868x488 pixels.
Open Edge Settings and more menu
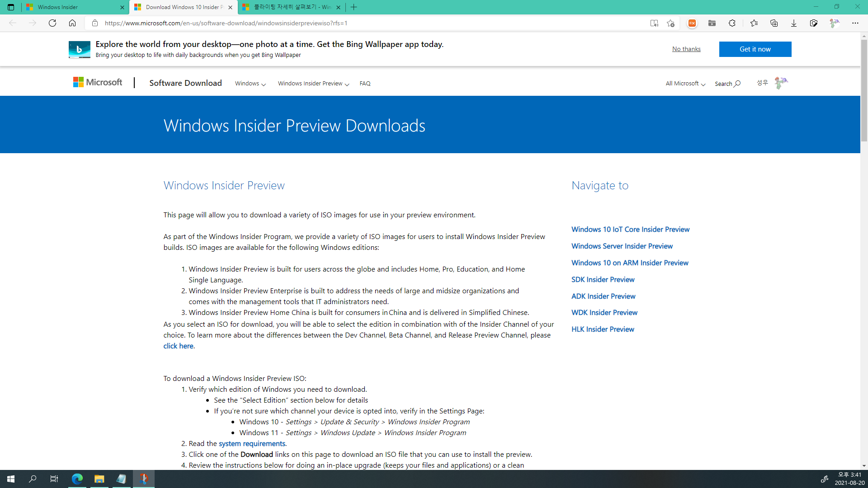pos(855,23)
